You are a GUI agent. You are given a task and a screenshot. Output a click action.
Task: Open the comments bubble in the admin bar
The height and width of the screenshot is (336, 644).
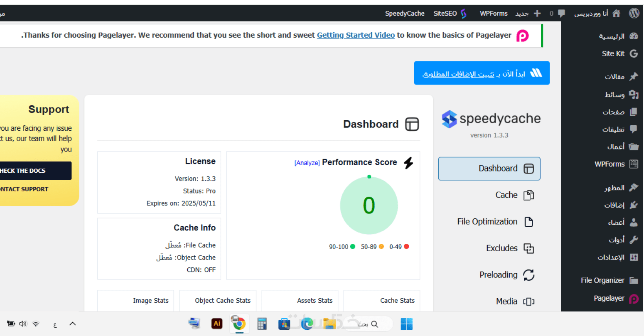pos(562,13)
